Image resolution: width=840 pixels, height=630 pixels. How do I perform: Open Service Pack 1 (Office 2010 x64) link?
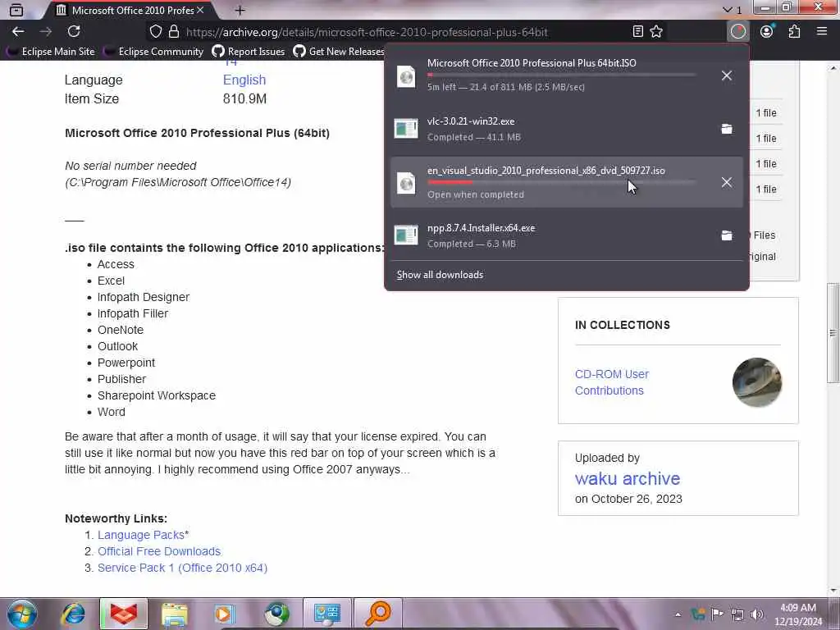coord(182,568)
